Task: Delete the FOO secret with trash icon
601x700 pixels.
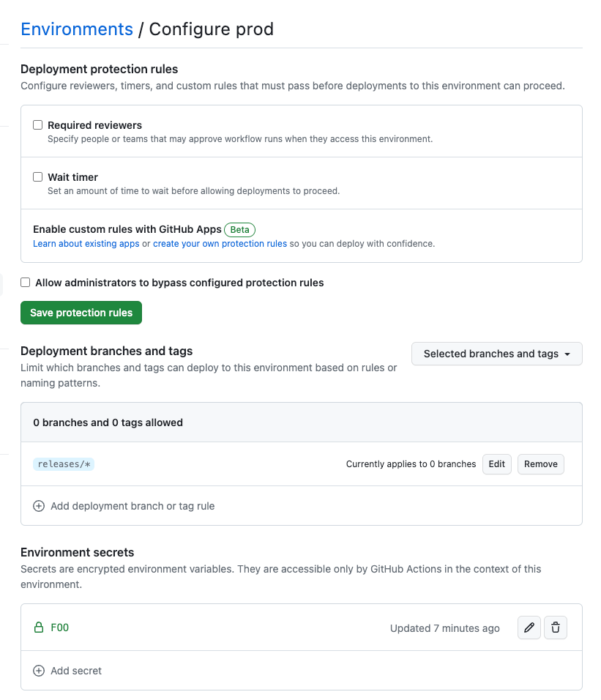Action: pos(556,628)
